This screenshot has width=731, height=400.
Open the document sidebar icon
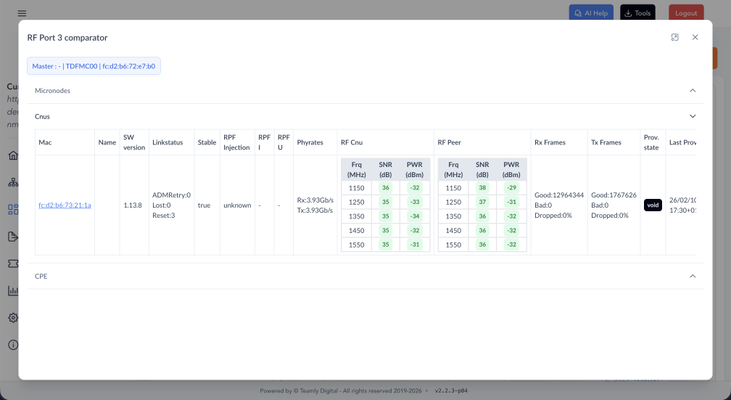13,236
